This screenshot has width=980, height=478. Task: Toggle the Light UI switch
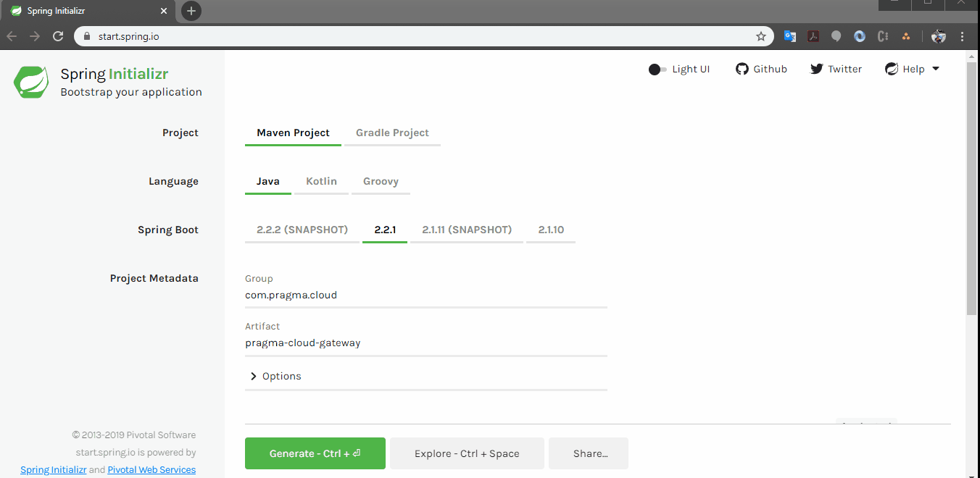click(x=656, y=69)
